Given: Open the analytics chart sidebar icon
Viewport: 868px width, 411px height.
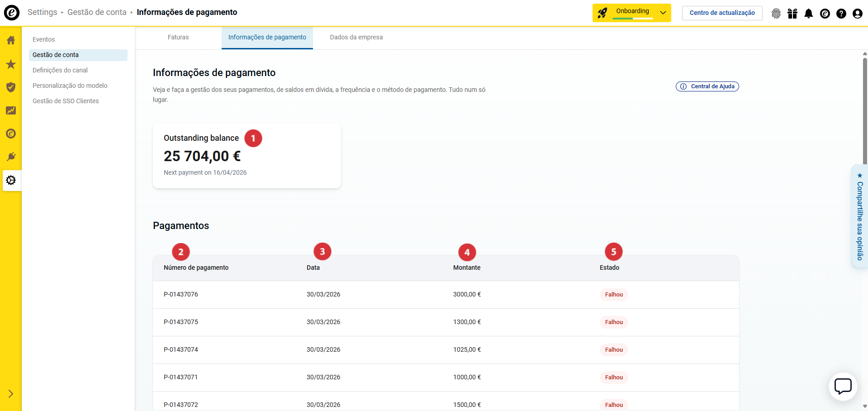Looking at the screenshot, I should [x=11, y=110].
